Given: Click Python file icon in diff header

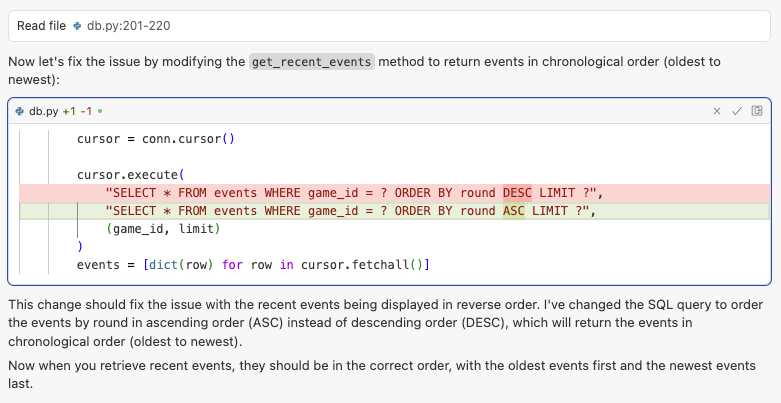Looking at the screenshot, I should click(20, 111).
